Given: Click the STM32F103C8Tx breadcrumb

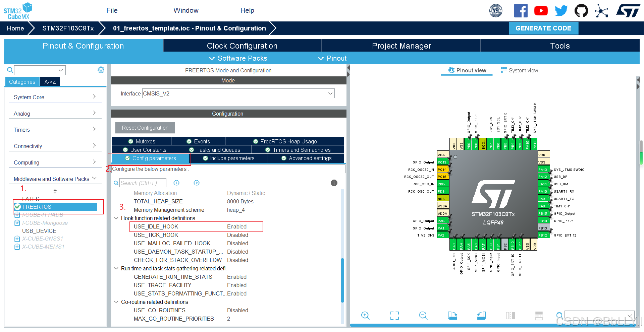Looking at the screenshot, I should coord(68,28).
